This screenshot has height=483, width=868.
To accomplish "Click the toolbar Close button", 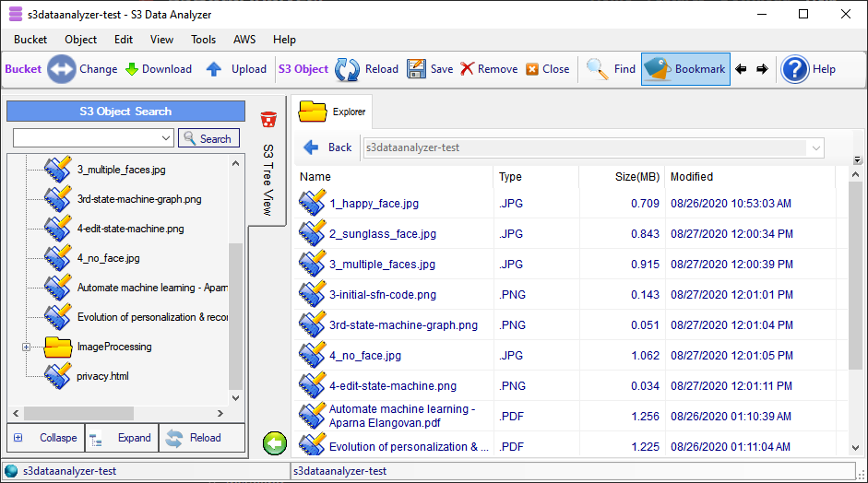I will coord(548,69).
